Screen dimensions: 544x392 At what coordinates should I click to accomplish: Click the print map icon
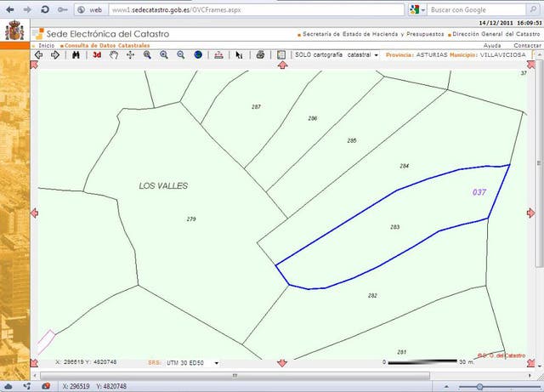coord(260,54)
